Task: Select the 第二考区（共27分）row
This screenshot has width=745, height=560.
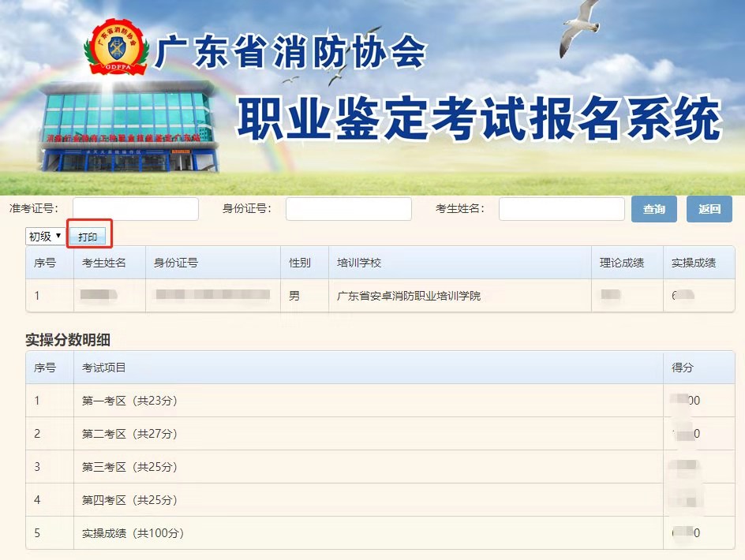Action: pyautogui.click(x=129, y=434)
